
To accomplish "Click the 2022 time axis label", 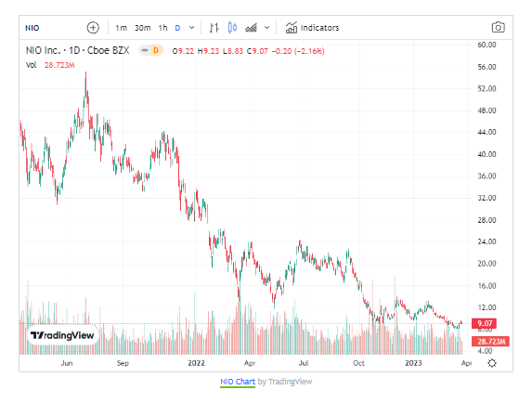I will coord(197,363).
